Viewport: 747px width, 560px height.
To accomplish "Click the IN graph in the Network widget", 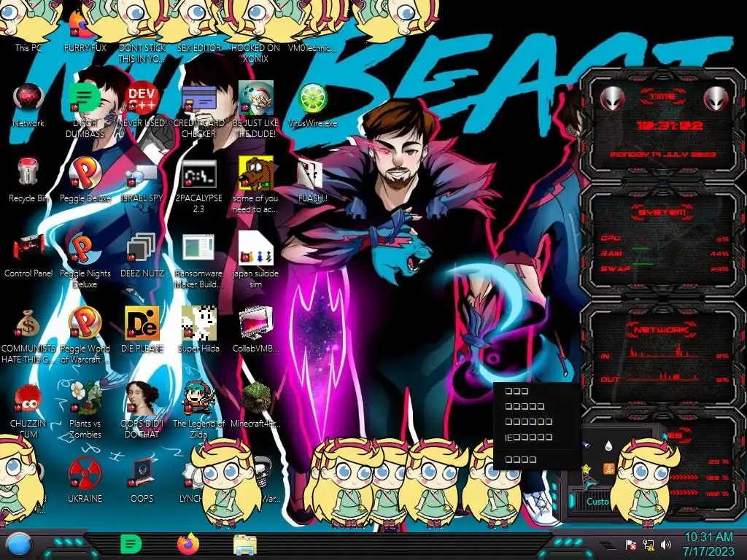I will click(x=662, y=352).
